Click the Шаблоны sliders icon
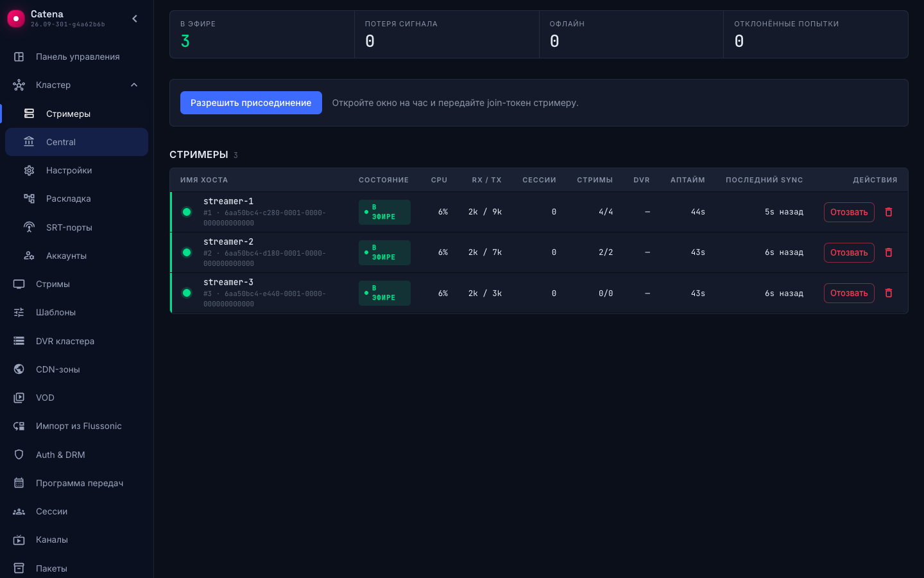Viewport: 924px width, 578px height. pos(19,312)
